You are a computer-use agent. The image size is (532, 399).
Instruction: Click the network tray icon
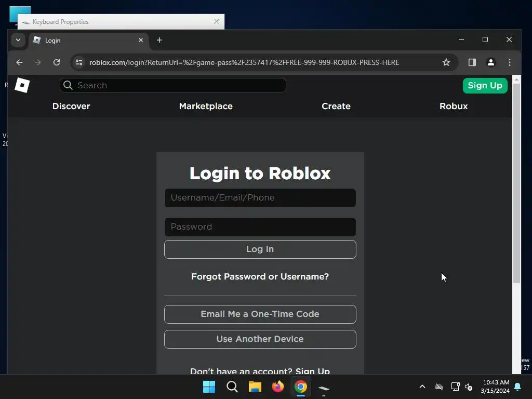[x=455, y=387]
